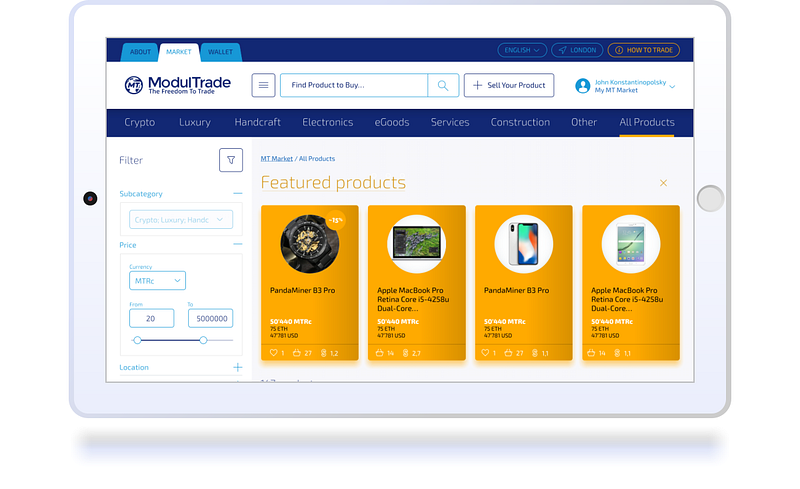800x489 pixels.
Task: Click the basket icon showing 27 on first card
Action: (x=296, y=353)
